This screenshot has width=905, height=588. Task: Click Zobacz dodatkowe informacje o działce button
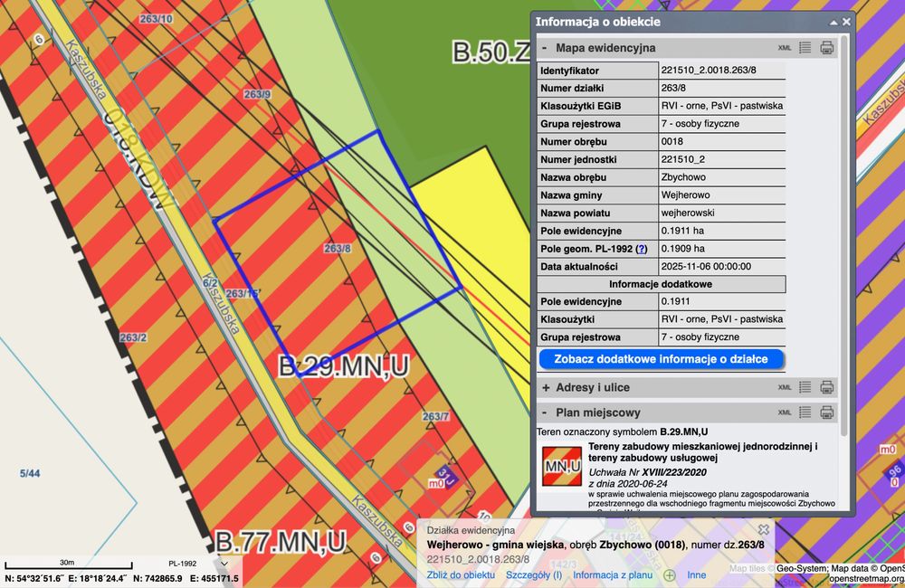[661, 359]
